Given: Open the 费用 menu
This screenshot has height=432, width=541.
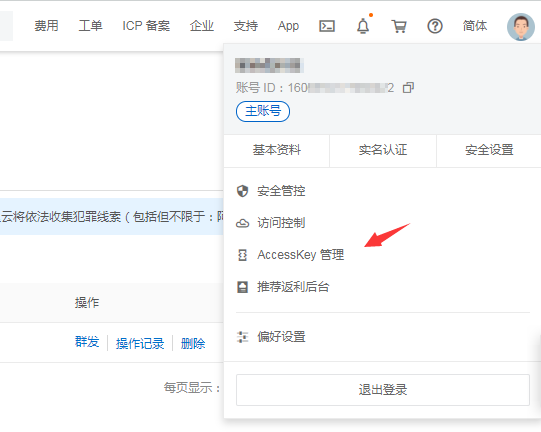Looking at the screenshot, I should pyautogui.click(x=46, y=26).
